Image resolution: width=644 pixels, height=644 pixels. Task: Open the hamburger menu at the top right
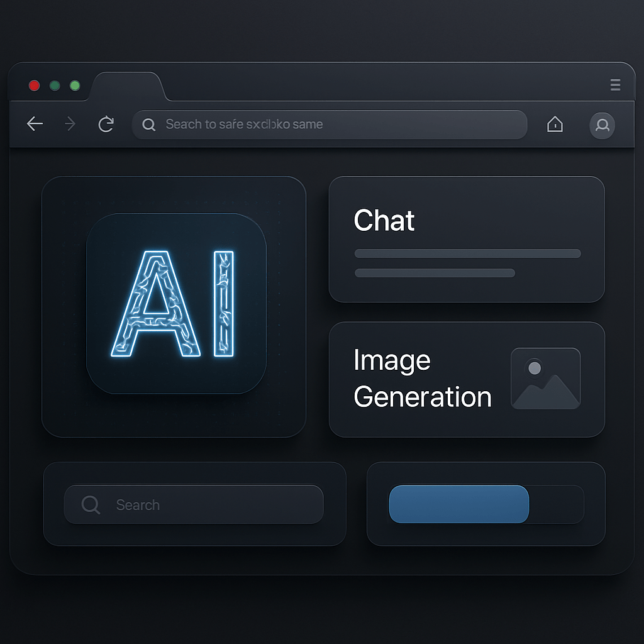[615, 86]
